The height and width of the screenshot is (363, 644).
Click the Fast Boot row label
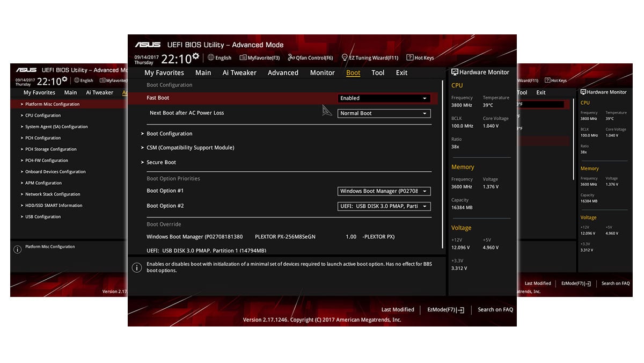(x=158, y=98)
